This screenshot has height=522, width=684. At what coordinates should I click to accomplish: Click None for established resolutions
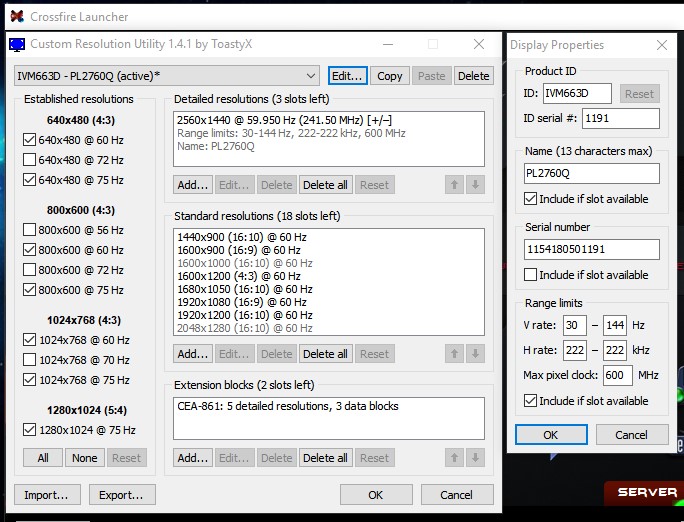85,458
